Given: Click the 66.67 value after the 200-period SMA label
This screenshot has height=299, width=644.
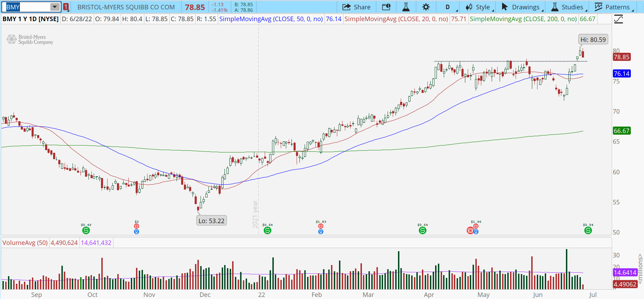Looking at the screenshot, I should pos(587,19).
